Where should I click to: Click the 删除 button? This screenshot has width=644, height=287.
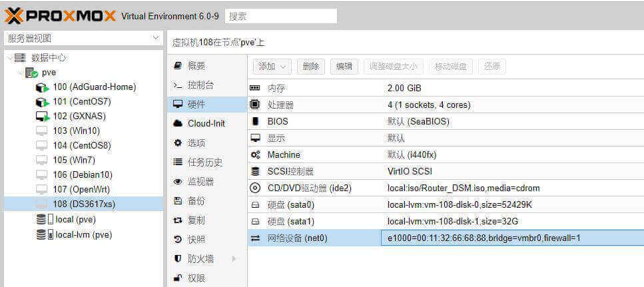click(x=310, y=67)
